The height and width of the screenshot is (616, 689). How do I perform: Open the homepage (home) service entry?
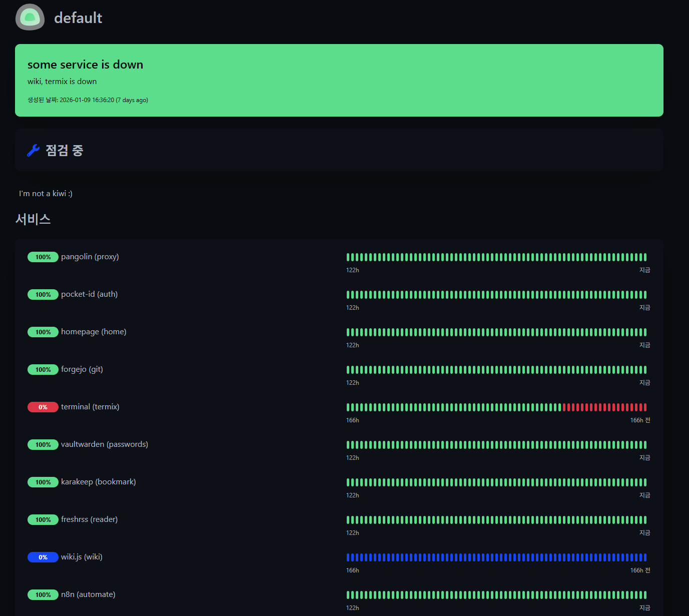tap(94, 332)
